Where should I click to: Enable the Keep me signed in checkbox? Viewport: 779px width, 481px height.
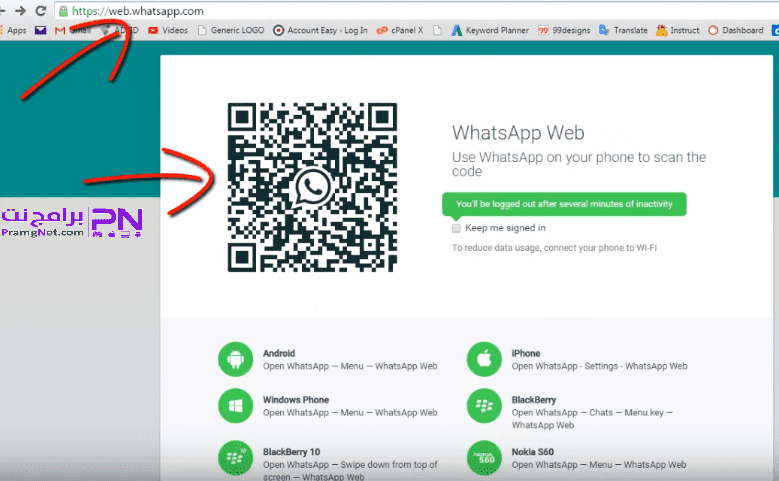456,228
